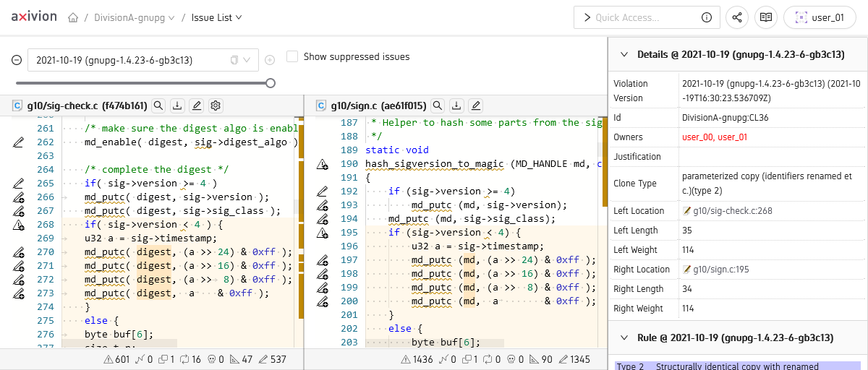
Task: Click clone count 1 in sig-check.c status
Action: (166, 359)
